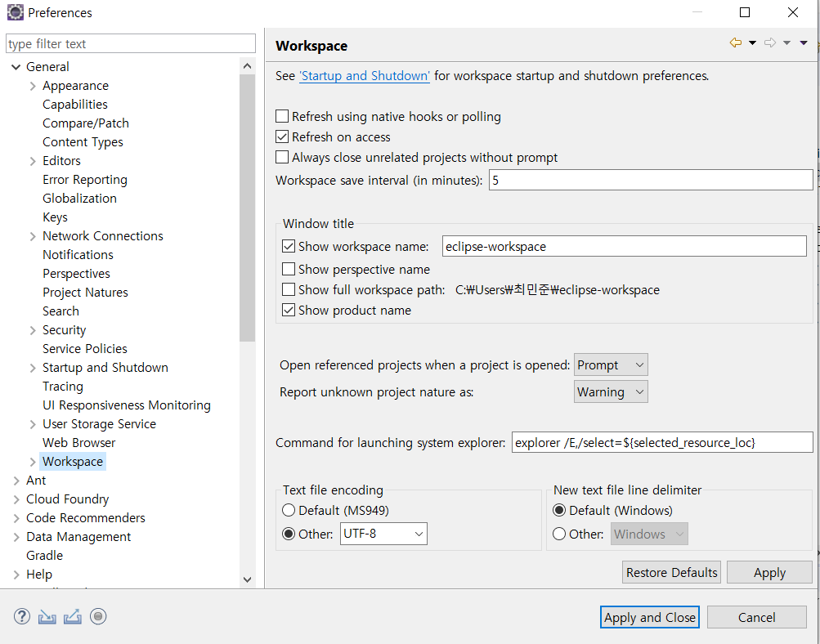The height and width of the screenshot is (644, 820).
Task: Select Other text file encoding radio
Action: coord(289,534)
